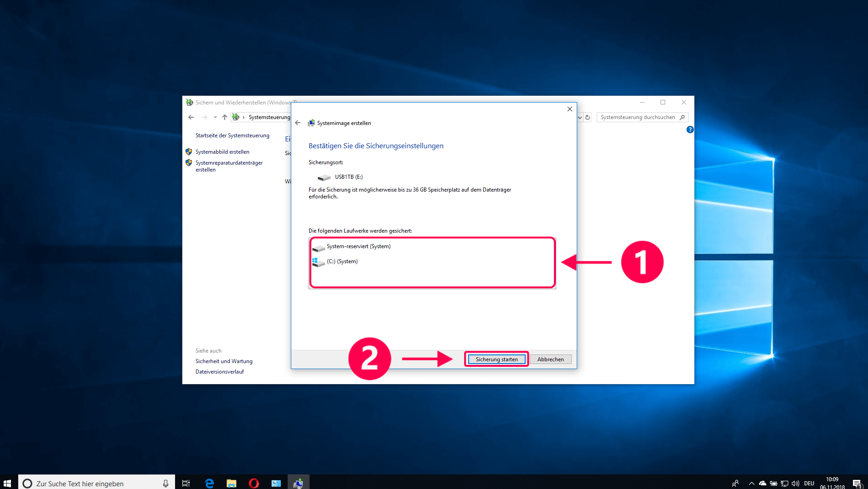The height and width of the screenshot is (489, 868).
Task: Click battery power tray icon
Action: click(x=774, y=484)
